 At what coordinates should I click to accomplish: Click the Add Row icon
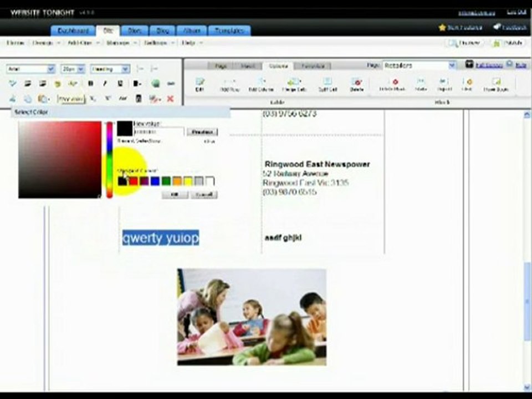coord(229,85)
